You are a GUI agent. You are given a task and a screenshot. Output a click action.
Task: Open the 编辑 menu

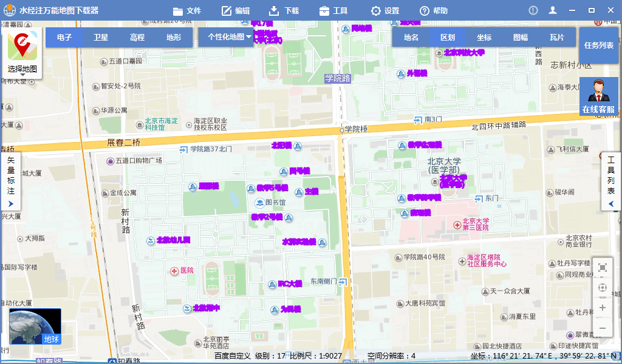[236, 11]
